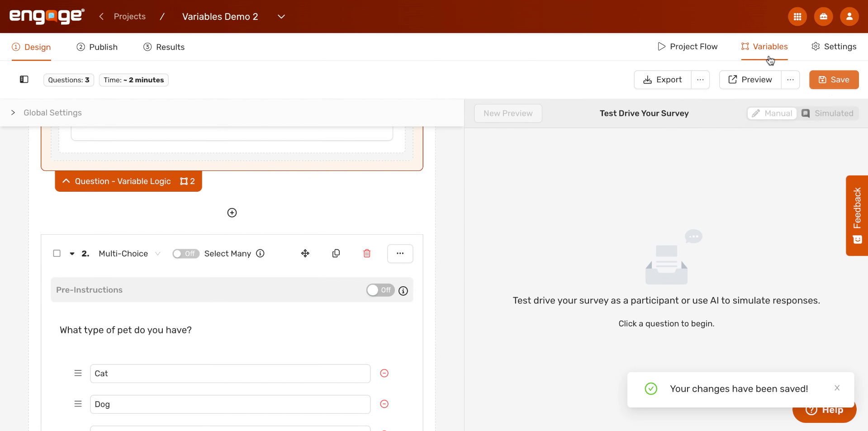This screenshot has width=868, height=431.
Task: Switch test drive to Manual mode
Action: click(x=772, y=113)
